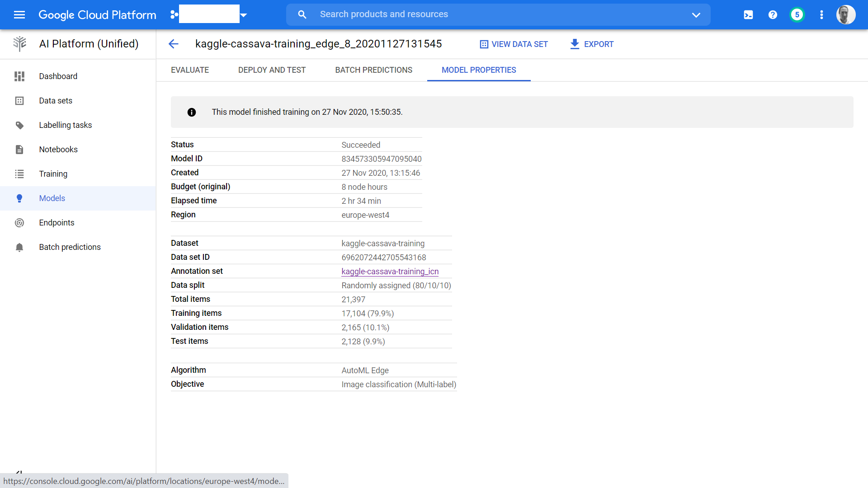868x488 pixels.
Task: Expand the search bar dropdown chevron
Action: (x=696, y=15)
